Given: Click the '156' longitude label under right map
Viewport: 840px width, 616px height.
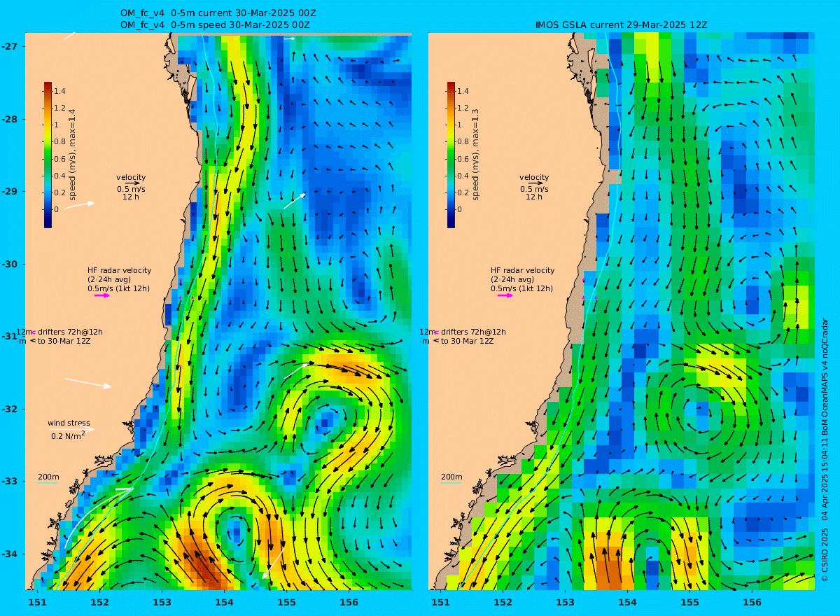Looking at the screenshot, I should coord(752,602).
